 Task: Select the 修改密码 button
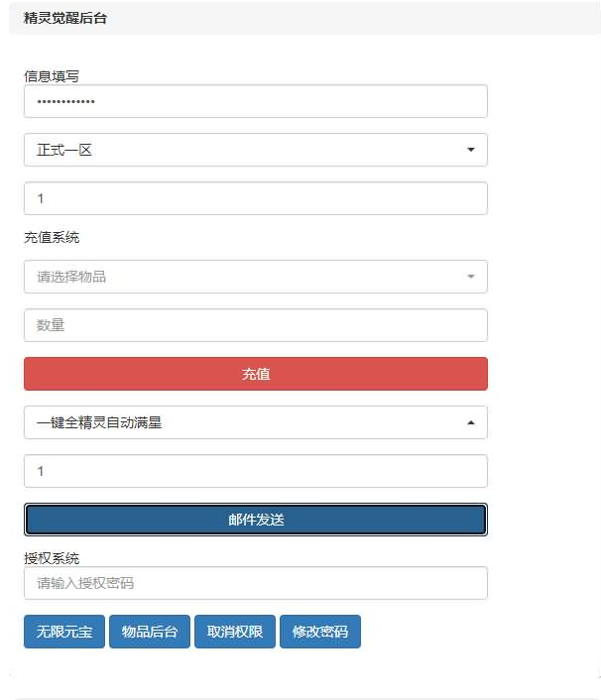[320, 632]
